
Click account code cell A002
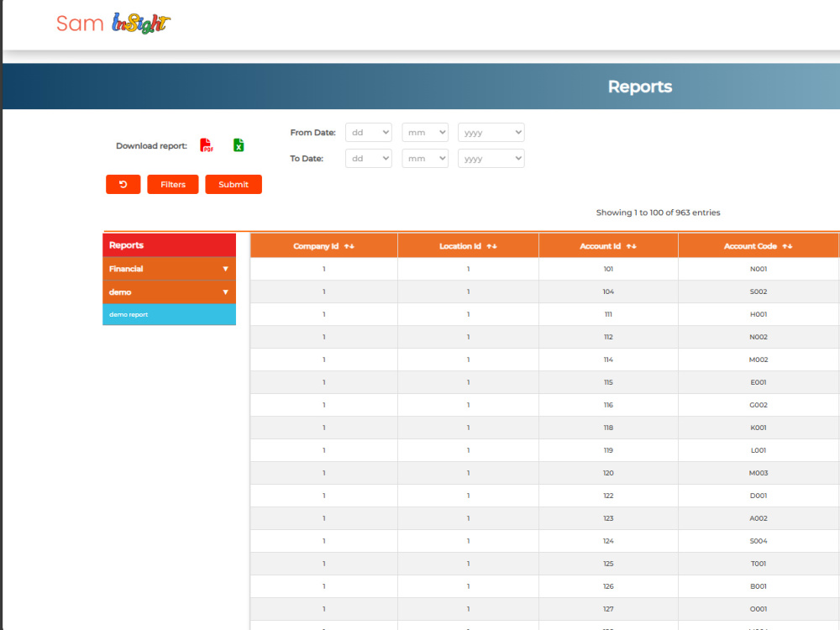[759, 518]
